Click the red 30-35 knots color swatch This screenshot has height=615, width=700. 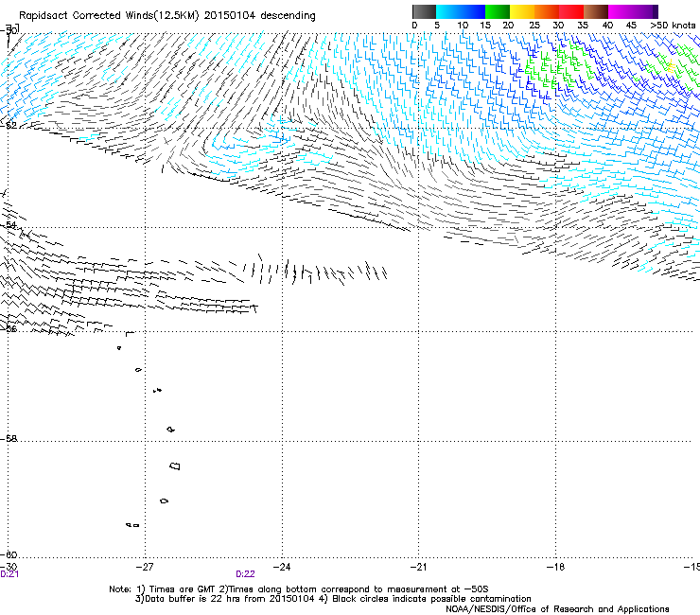tap(571, 11)
